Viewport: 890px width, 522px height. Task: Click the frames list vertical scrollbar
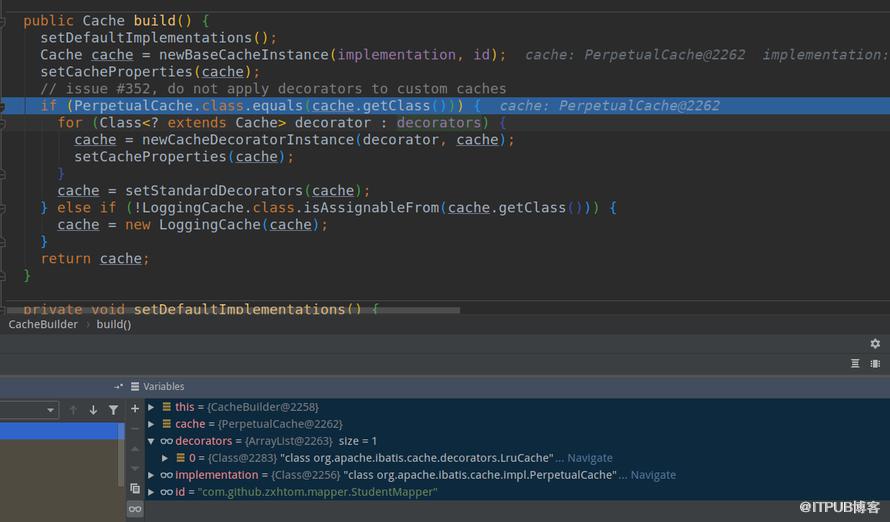click(x=121, y=454)
